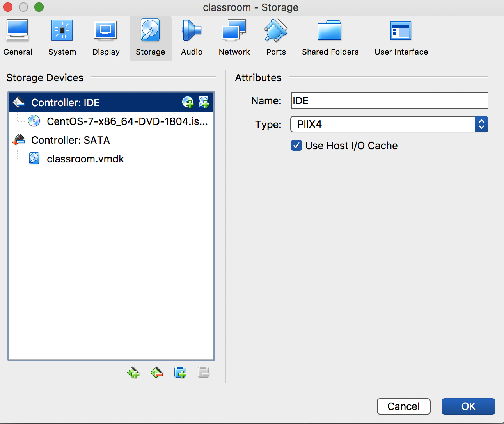The image size is (504, 424).
Task: Confirm settings with OK button
Action: (469, 406)
